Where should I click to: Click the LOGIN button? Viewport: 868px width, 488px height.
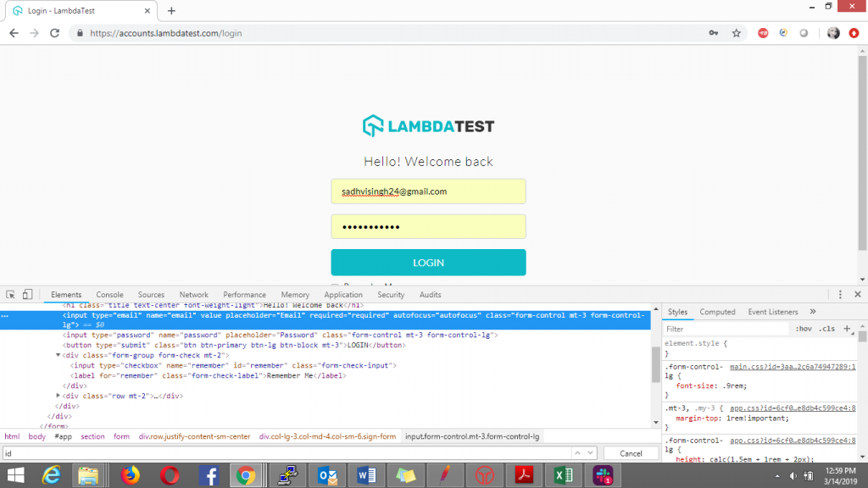pyautogui.click(x=428, y=263)
